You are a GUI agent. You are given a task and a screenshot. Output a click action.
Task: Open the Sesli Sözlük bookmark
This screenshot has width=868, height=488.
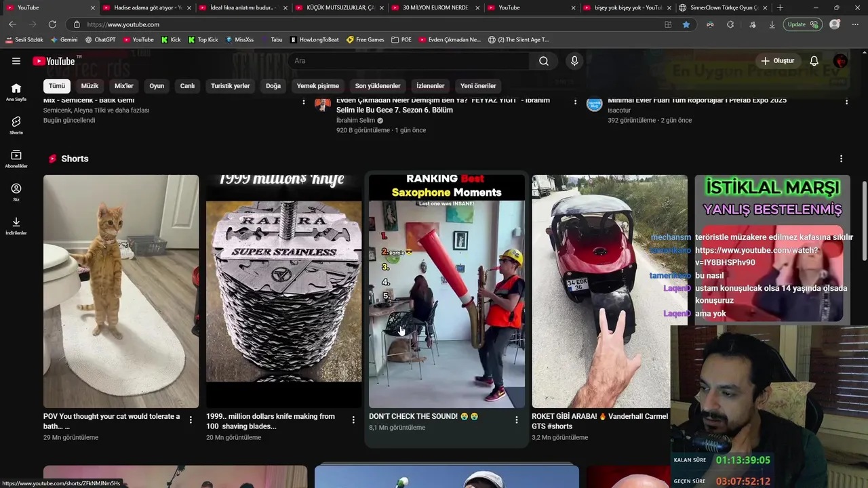pyautogui.click(x=24, y=40)
